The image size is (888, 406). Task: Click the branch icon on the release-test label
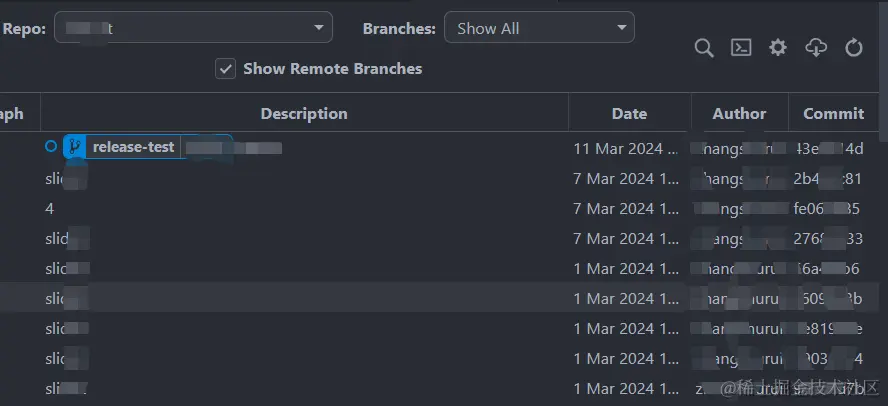[74, 147]
